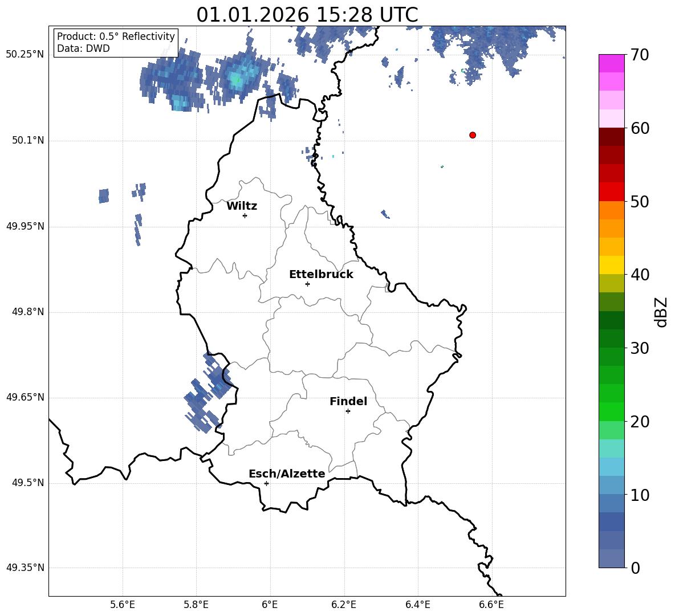The image size is (675, 616).
Task: Click the Ettelbruck station cross marker
Action: coord(307,284)
